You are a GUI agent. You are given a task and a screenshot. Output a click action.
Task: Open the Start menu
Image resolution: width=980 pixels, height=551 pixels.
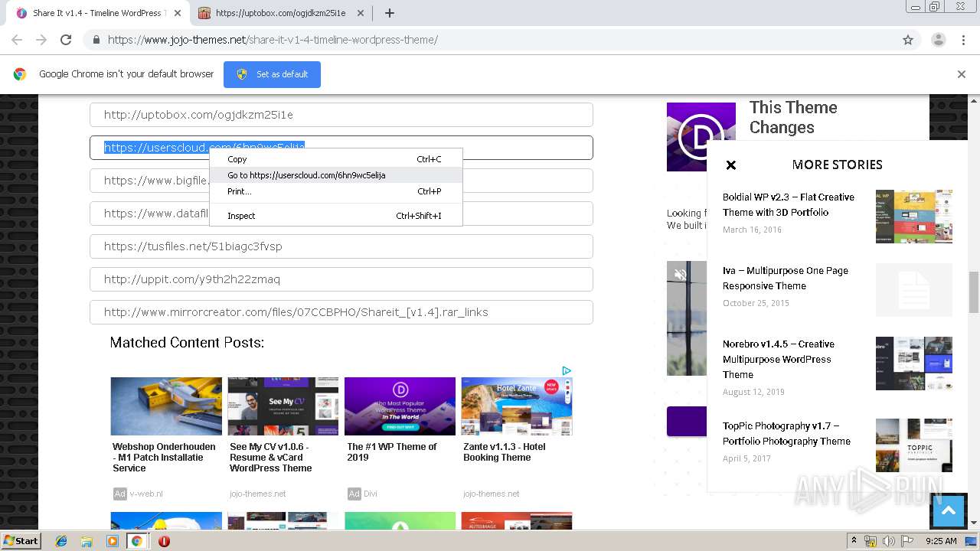pyautogui.click(x=21, y=540)
